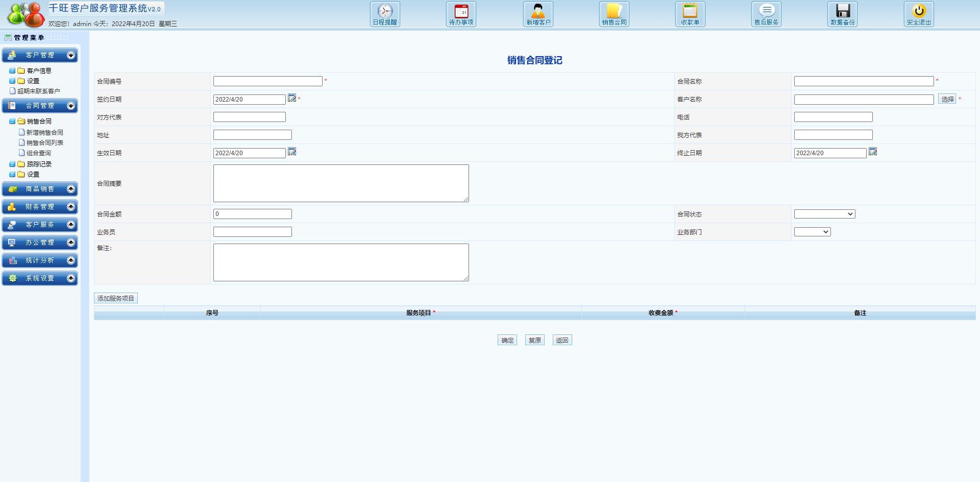This screenshot has height=482, width=980.
Task: Click the 新增客户 person icon
Action: tap(538, 14)
